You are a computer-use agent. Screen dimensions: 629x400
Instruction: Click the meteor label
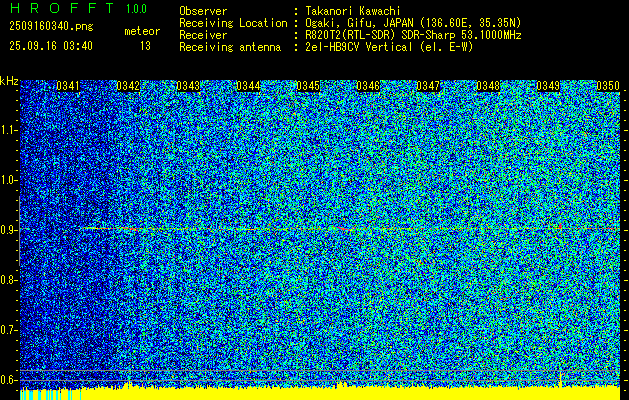click(142, 31)
